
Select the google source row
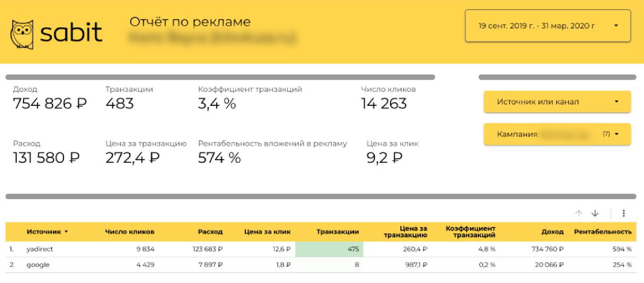point(38,265)
